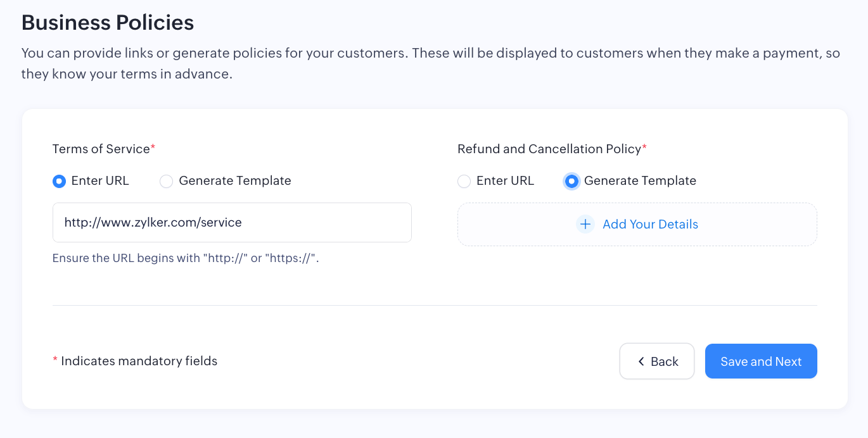Click the Enter URL label text under Refund policy
The width and height of the screenshot is (868, 438).
pos(505,181)
